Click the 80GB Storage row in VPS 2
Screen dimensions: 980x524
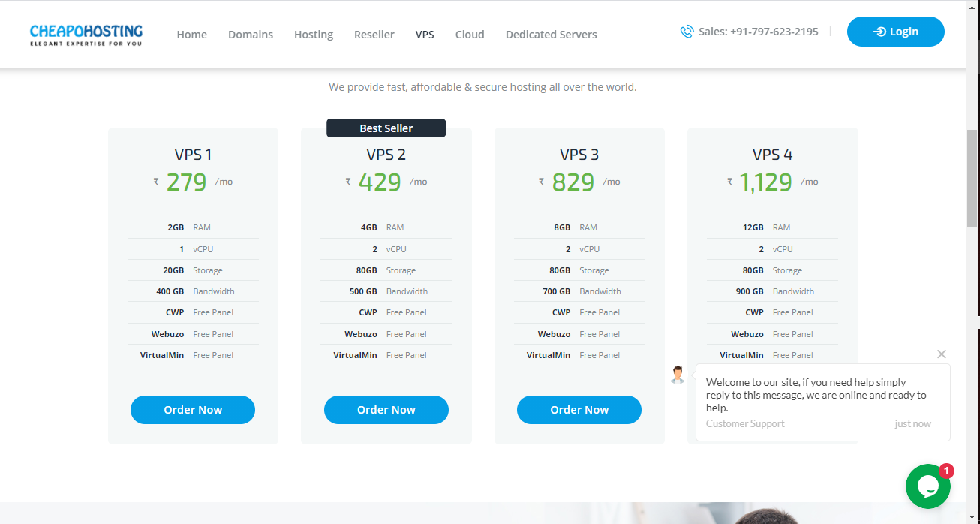pyautogui.click(x=386, y=270)
